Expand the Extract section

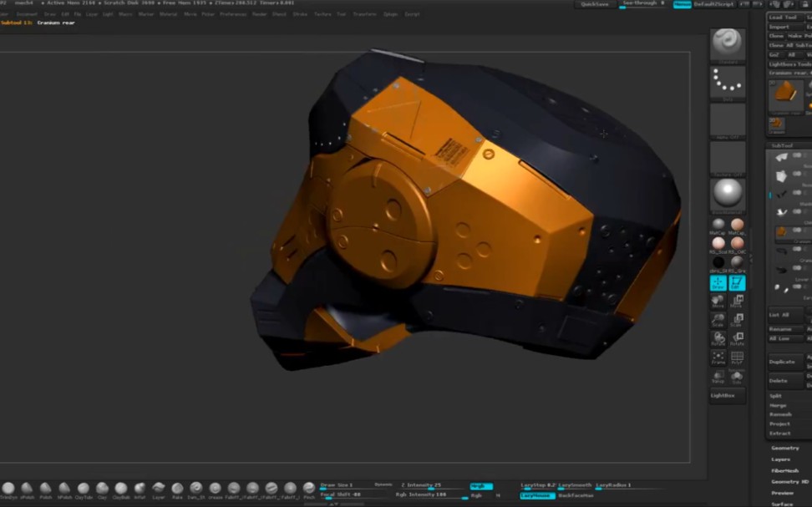[x=780, y=433]
